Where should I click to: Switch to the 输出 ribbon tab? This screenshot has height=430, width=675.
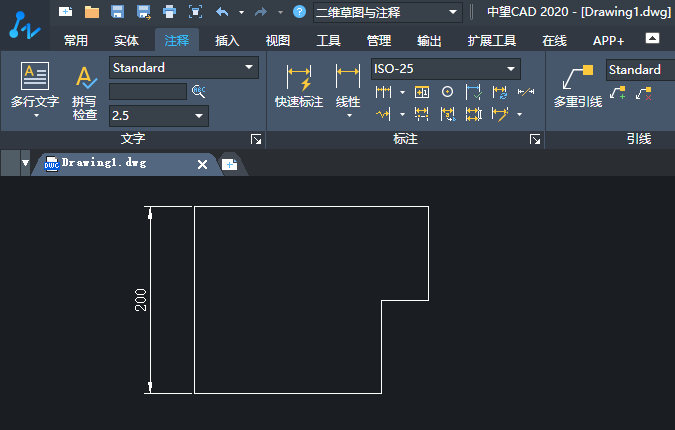coord(429,40)
